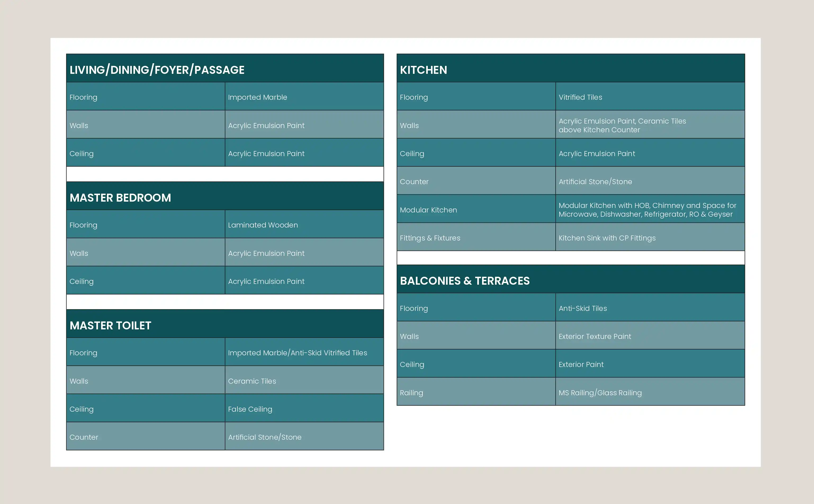Click the Exterior Texture Paint cell
Viewport: 814px width, 504px height.
click(595, 336)
